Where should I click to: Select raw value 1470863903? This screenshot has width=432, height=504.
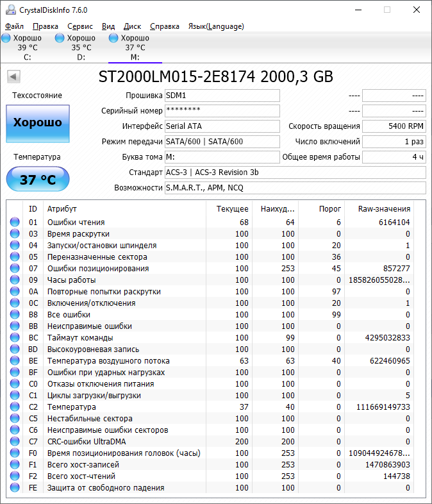(x=387, y=464)
